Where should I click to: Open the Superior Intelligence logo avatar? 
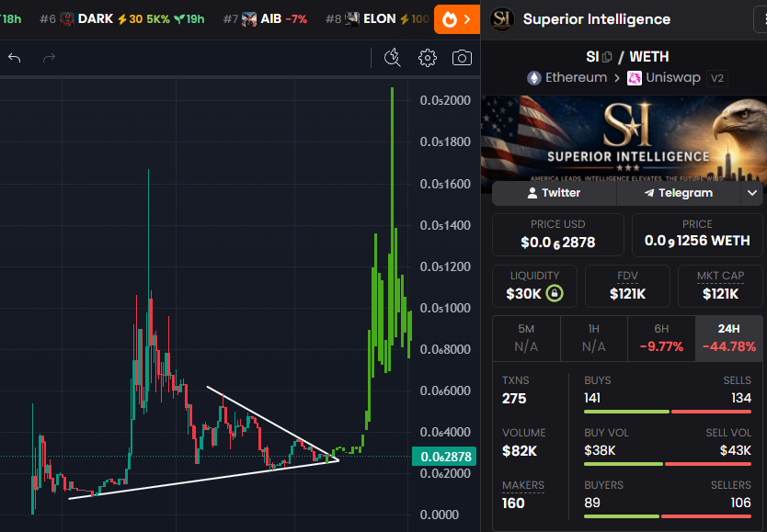pos(502,19)
